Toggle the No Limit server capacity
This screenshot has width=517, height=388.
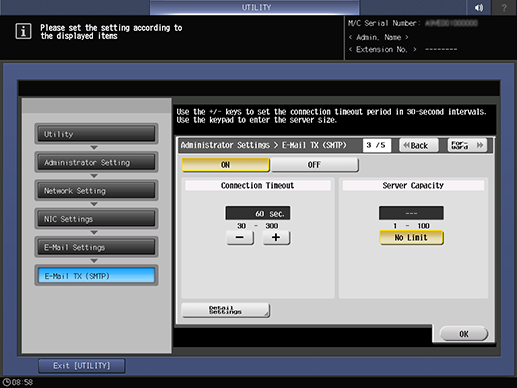411,238
